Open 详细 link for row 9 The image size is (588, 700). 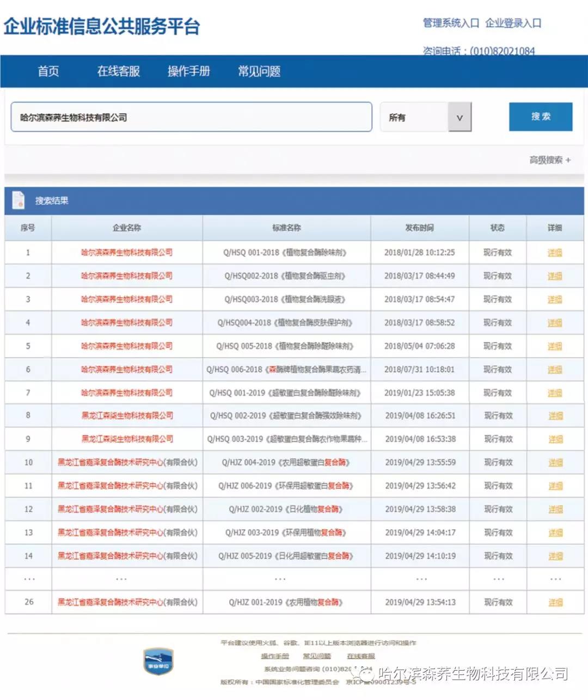click(x=555, y=439)
